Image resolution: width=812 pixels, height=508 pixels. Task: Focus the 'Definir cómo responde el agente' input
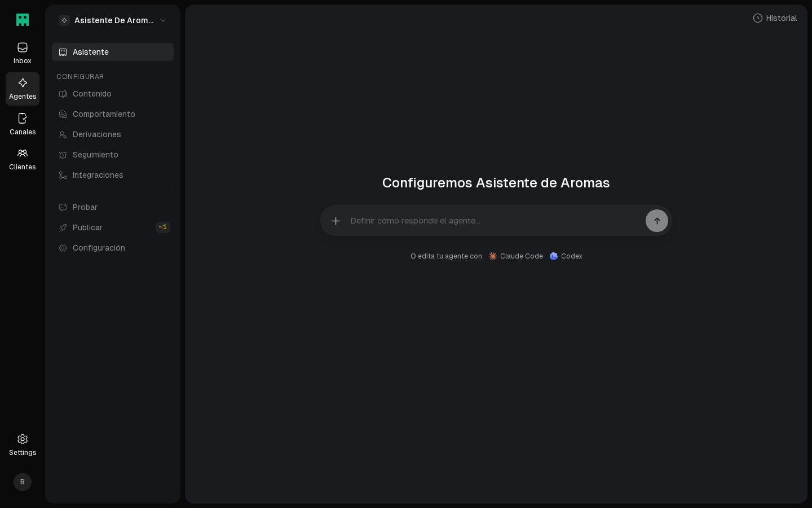(x=496, y=221)
